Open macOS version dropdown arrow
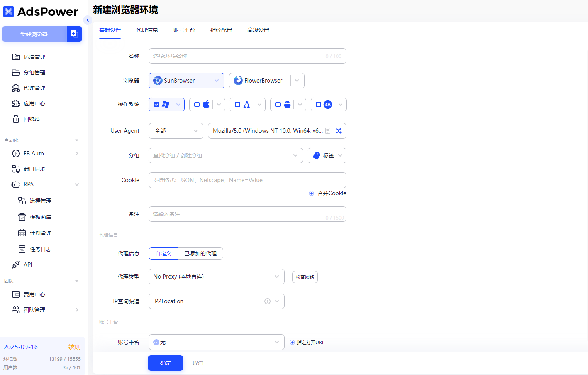The height and width of the screenshot is (375, 588). [x=219, y=105]
